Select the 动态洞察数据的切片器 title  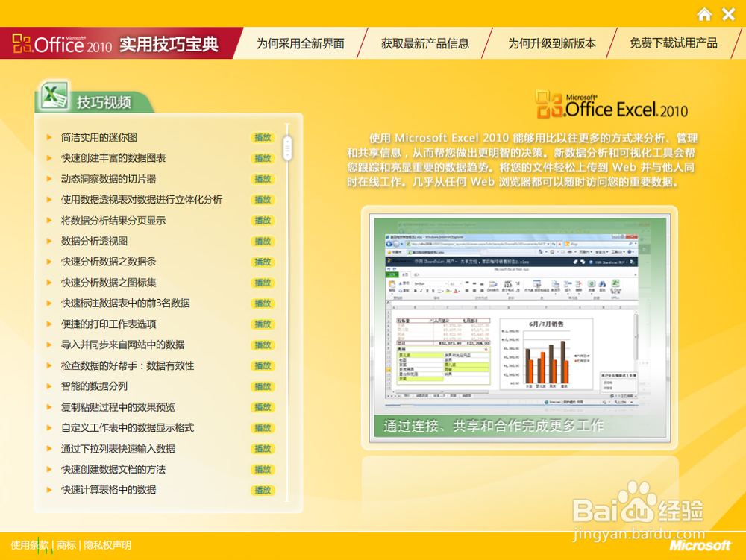click(x=108, y=179)
